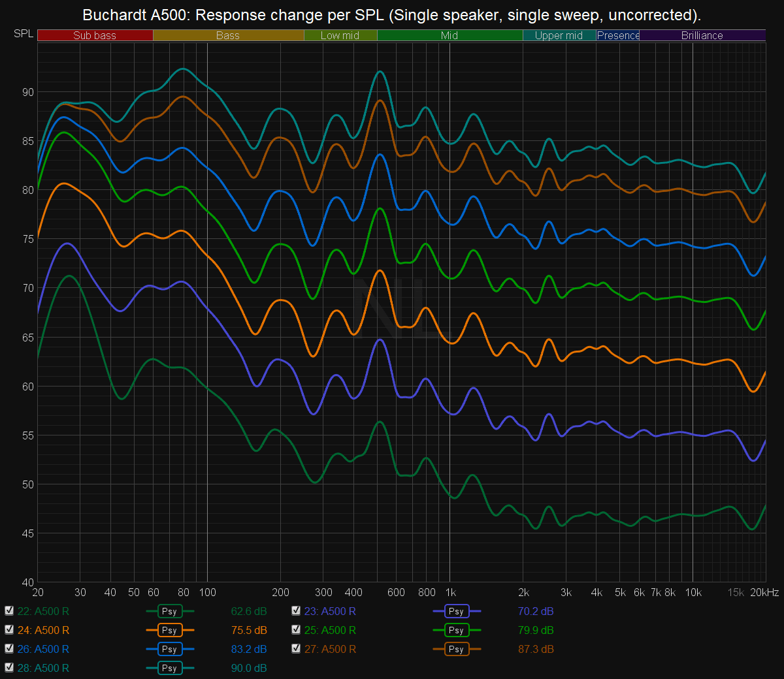Choose the 28: A500 R measurement label

click(x=43, y=669)
